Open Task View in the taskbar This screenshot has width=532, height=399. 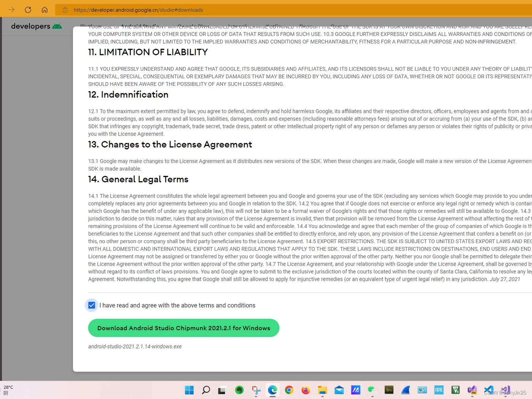[222, 390]
